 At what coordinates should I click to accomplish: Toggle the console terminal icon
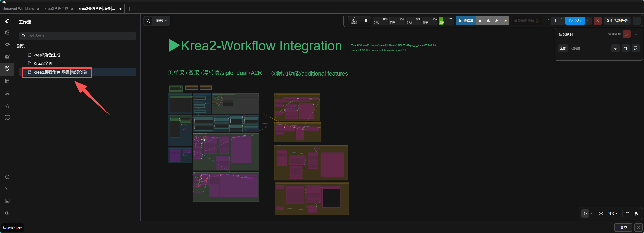point(7,189)
